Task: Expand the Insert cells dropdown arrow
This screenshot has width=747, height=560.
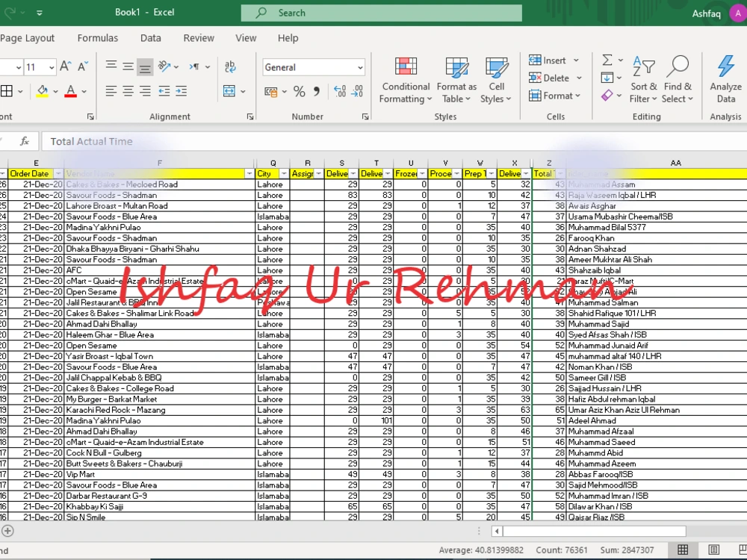Action: (x=577, y=60)
